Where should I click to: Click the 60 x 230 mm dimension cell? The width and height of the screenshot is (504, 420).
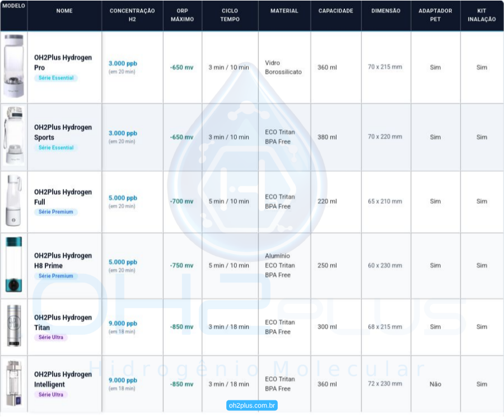pos(385,265)
